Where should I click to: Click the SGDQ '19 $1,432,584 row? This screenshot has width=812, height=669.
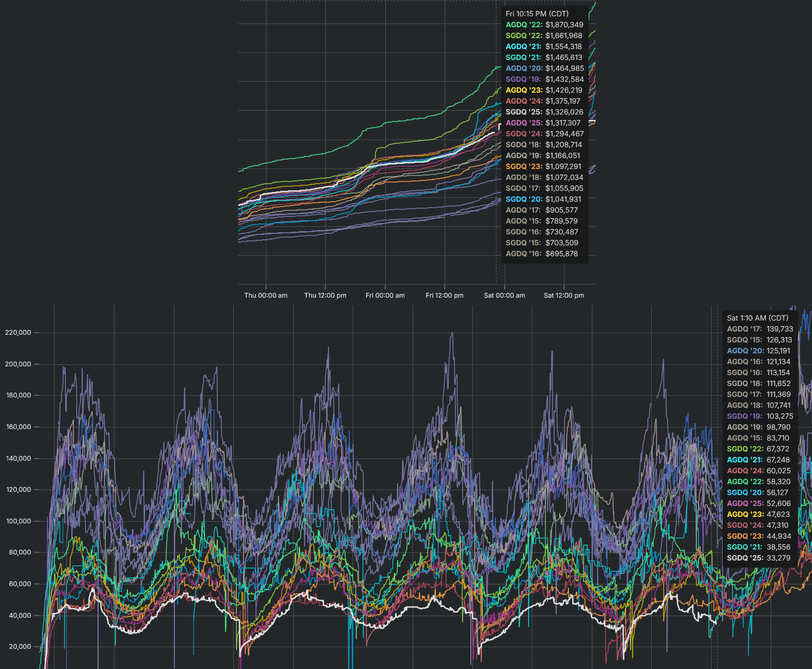click(x=544, y=79)
